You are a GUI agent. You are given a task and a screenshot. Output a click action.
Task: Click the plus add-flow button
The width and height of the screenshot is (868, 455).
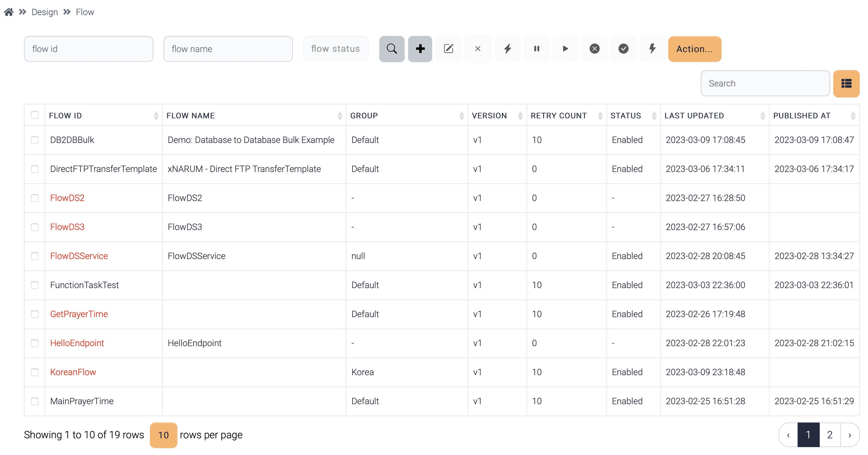[420, 49]
